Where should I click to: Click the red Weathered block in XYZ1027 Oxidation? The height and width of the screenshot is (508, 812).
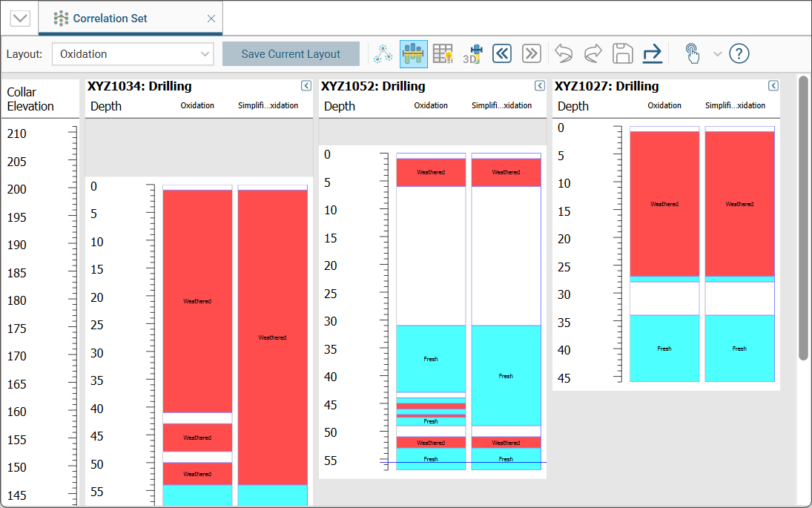(664, 203)
